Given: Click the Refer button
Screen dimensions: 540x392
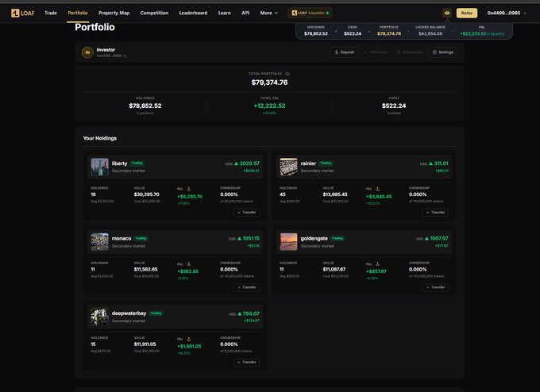Looking at the screenshot, I should click(467, 13).
